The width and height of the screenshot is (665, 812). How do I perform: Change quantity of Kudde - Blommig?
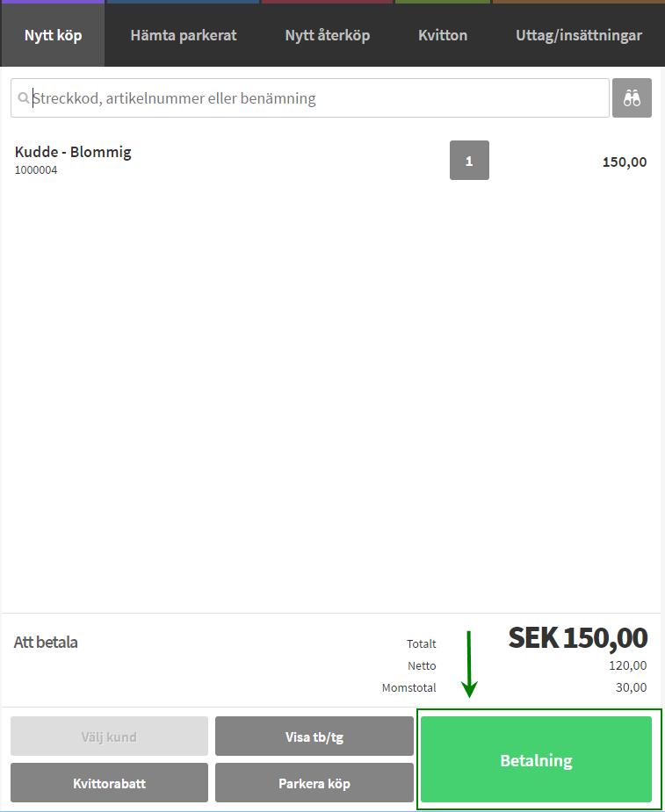click(x=469, y=161)
